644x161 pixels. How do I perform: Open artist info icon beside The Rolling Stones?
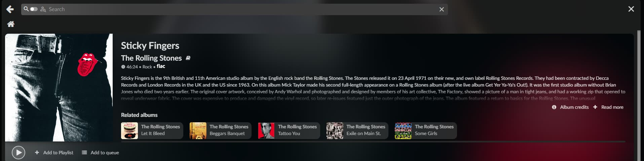[x=188, y=58]
